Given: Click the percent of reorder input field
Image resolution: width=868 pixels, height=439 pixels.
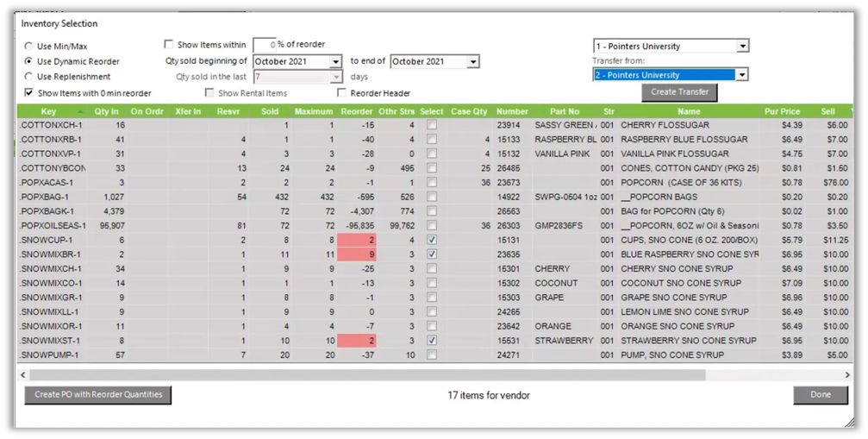Looking at the screenshot, I should pos(264,45).
